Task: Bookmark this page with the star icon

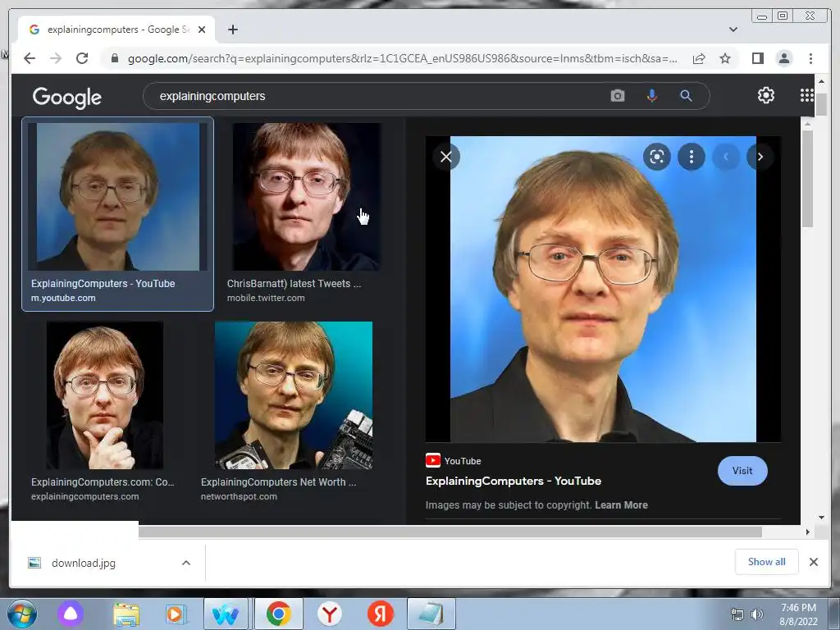Action: [725, 58]
